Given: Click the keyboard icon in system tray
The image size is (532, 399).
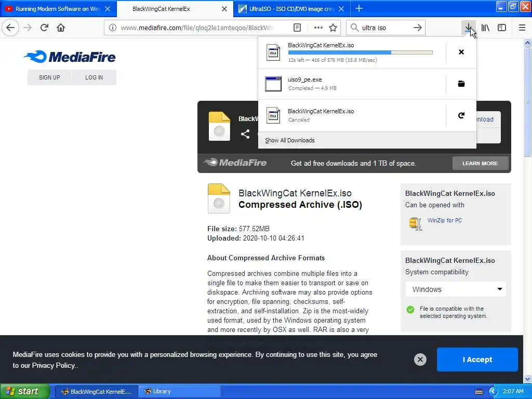Looking at the screenshot, I should click(x=478, y=392).
